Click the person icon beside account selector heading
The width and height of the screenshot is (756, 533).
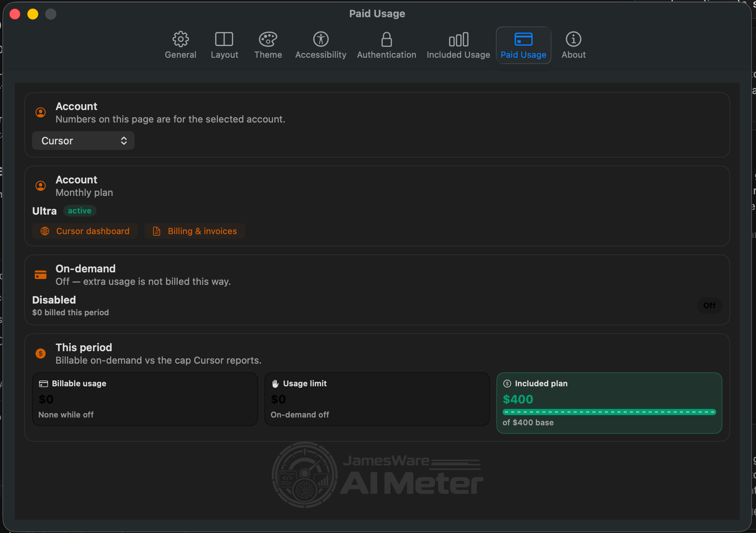(x=41, y=112)
